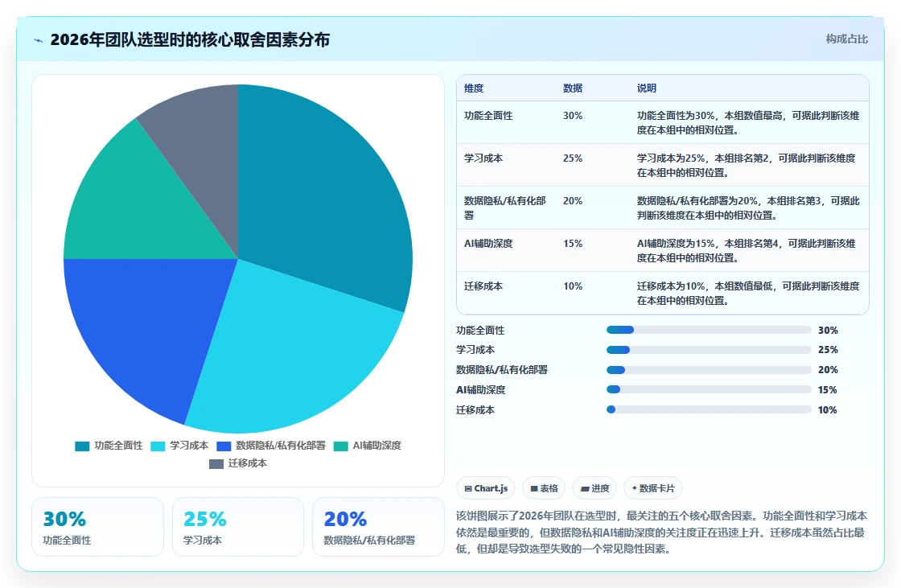Viewport: 901px width, 588px height.
Task: Click the 学习成本 25% progress bar
Action: point(709,349)
